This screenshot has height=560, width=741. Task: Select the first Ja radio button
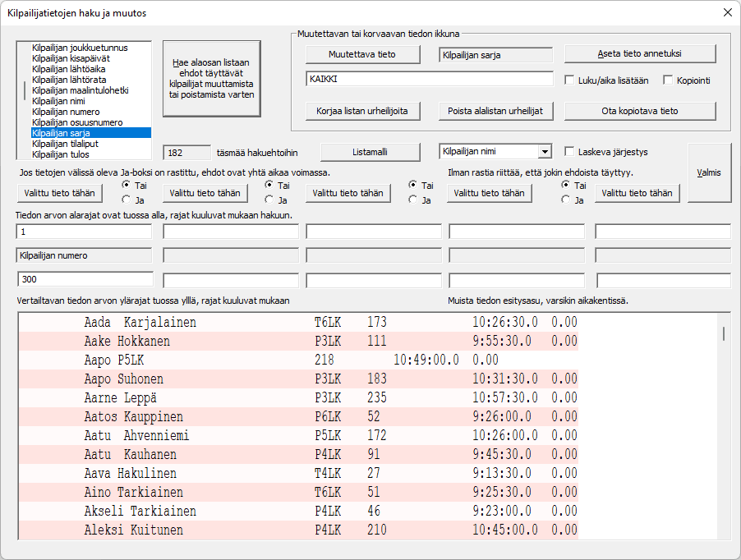(127, 199)
